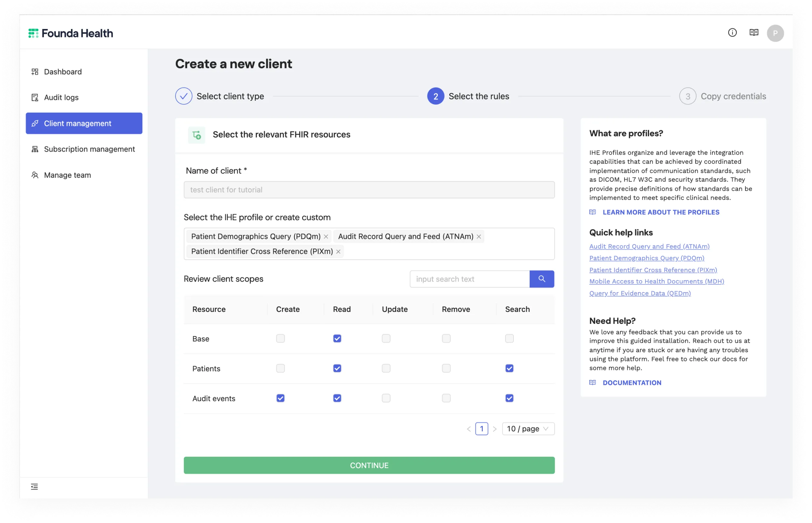Open Patient Identifier Cross Reference (PIXm) help link
Viewport: 812px width, 523px height.
pyautogui.click(x=653, y=270)
